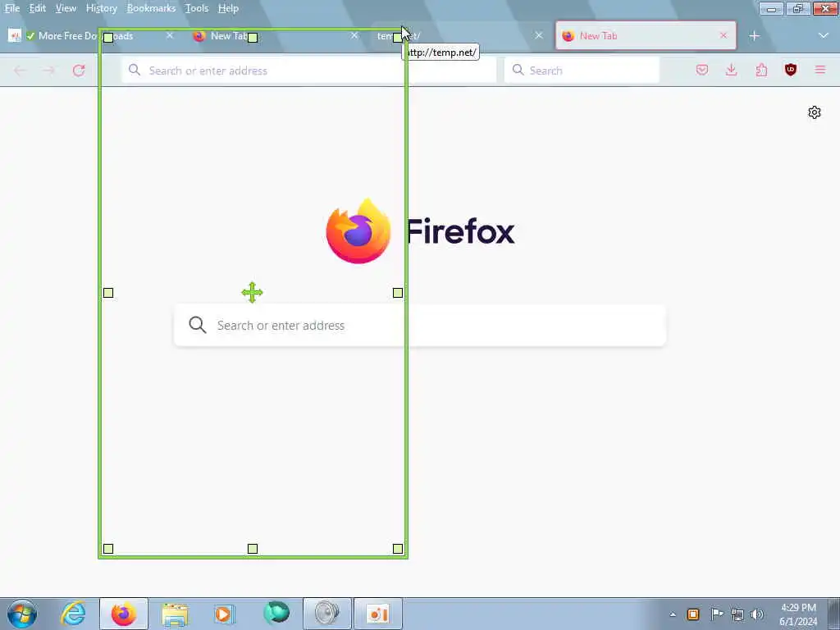Open the network tray icon

pos(737,614)
